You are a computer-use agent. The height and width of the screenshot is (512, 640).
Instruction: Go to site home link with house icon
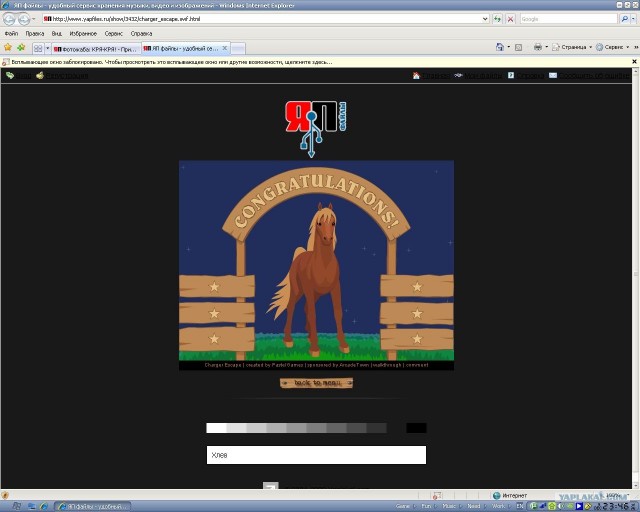pyautogui.click(x=431, y=76)
